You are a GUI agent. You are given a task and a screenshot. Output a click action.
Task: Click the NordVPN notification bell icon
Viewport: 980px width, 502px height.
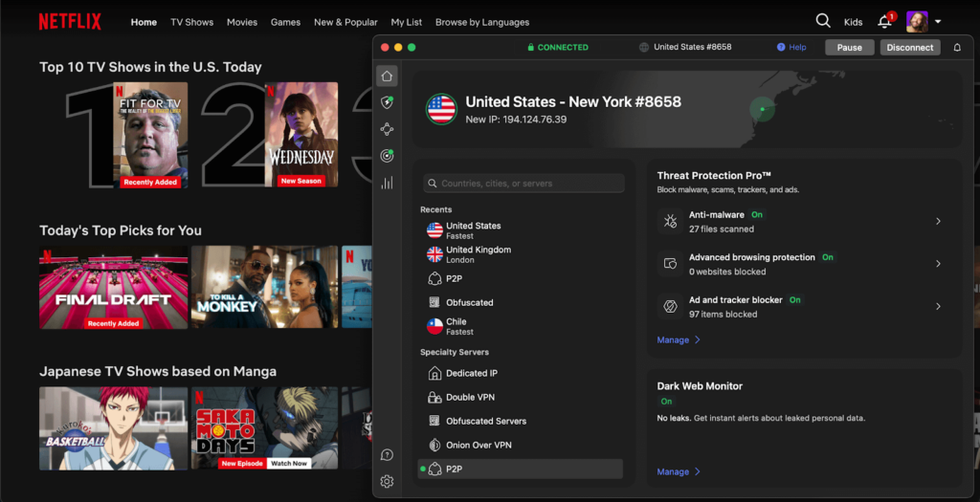pos(957,48)
